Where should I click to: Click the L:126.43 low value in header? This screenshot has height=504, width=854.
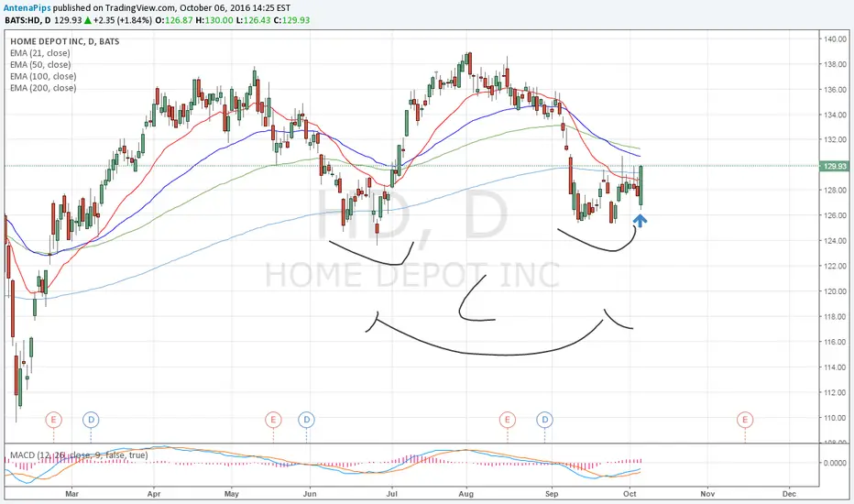[x=253, y=20]
